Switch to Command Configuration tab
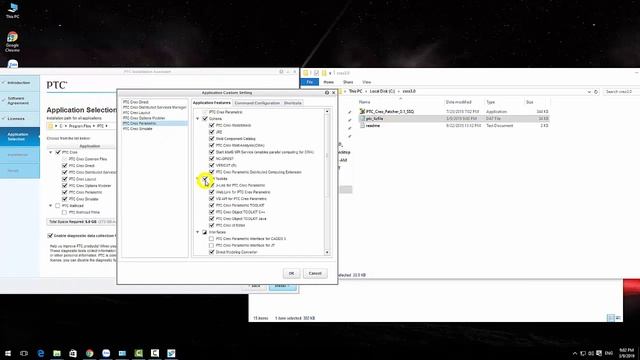Viewport: 640px width, 360px height. (257, 103)
